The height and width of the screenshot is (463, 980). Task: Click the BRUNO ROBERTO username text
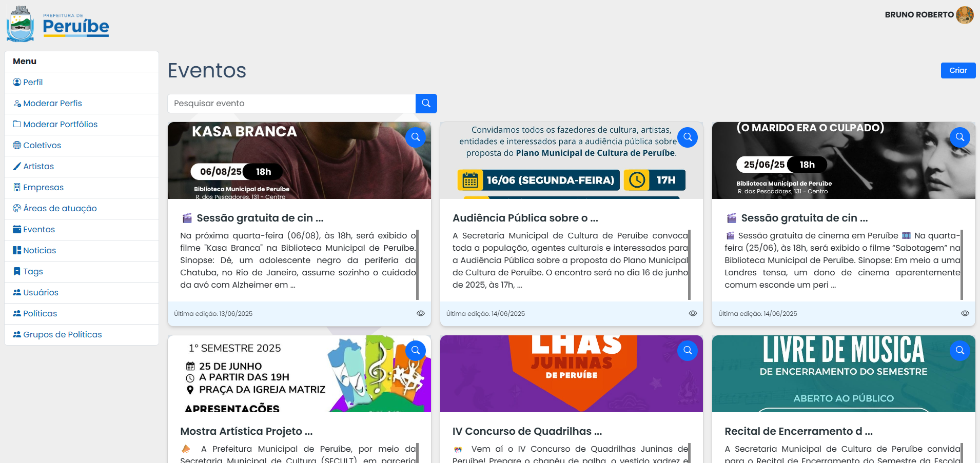click(x=919, y=15)
